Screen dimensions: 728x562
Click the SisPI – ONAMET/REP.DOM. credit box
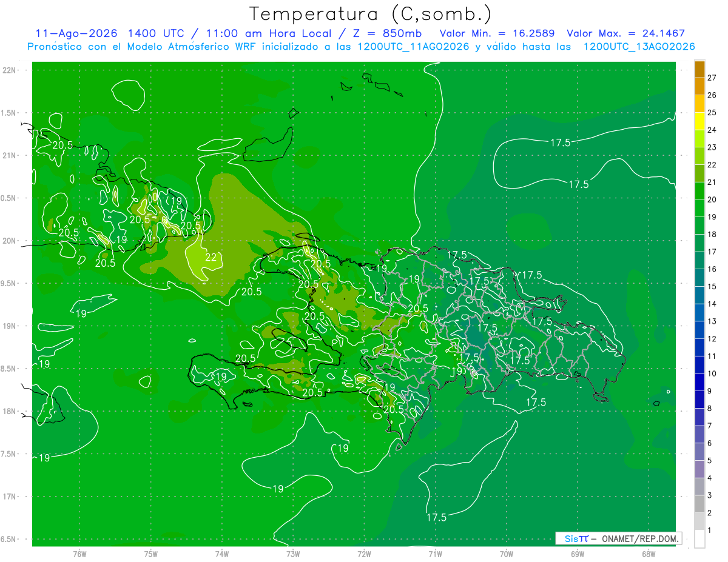(x=618, y=538)
